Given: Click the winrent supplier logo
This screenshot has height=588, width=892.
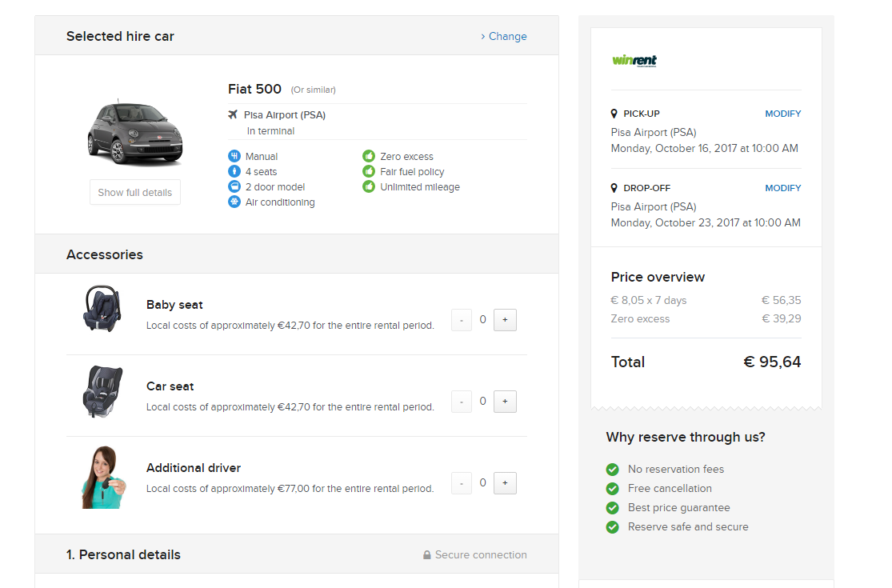Looking at the screenshot, I should click(634, 60).
